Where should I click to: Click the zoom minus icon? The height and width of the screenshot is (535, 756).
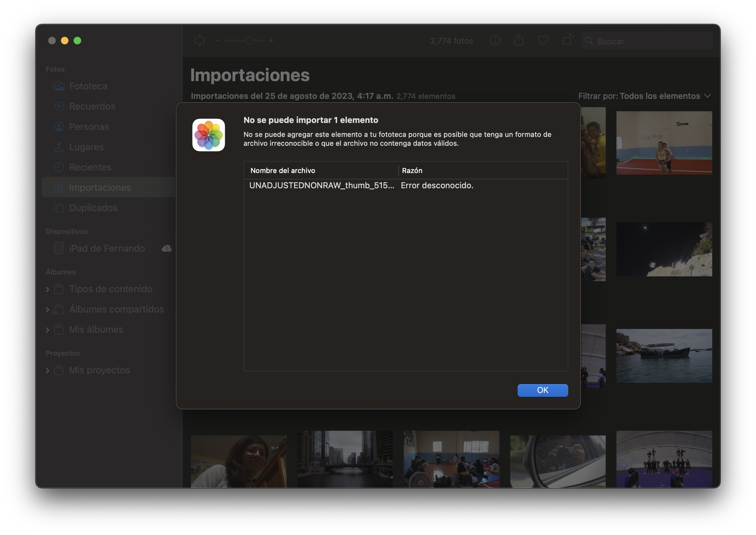click(x=217, y=41)
